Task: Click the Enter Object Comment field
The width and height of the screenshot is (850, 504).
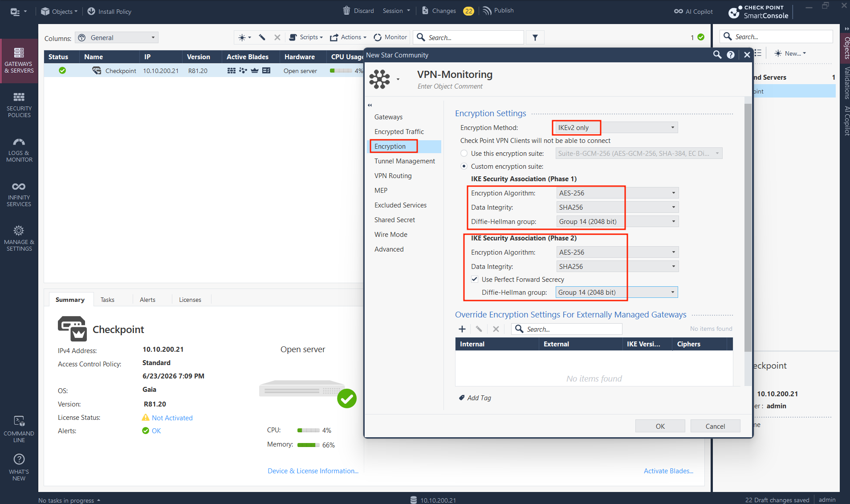Action: pyautogui.click(x=450, y=86)
